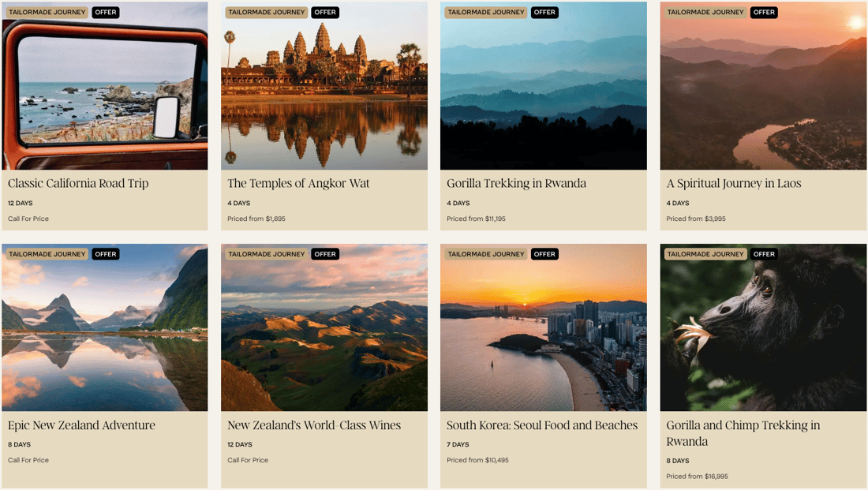Click "South Korea: Seoul Food and Beaches" title
The width and height of the screenshot is (868, 490).
(x=542, y=425)
